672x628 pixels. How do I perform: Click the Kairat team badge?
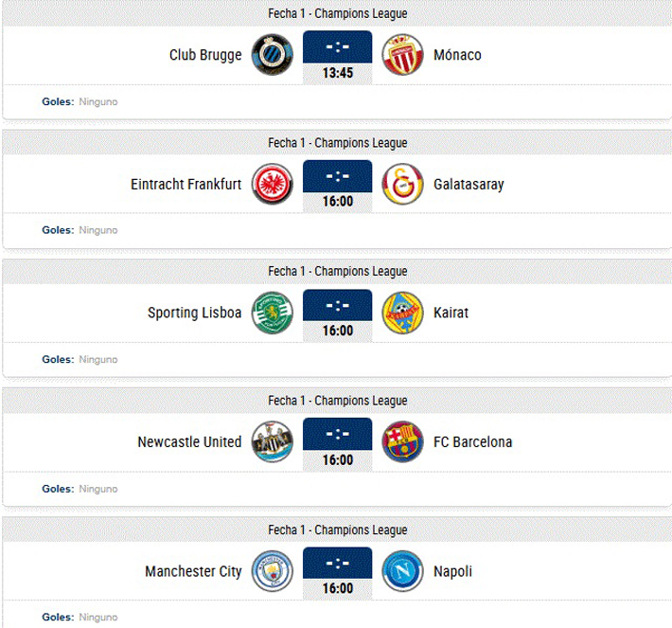pyautogui.click(x=402, y=314)
